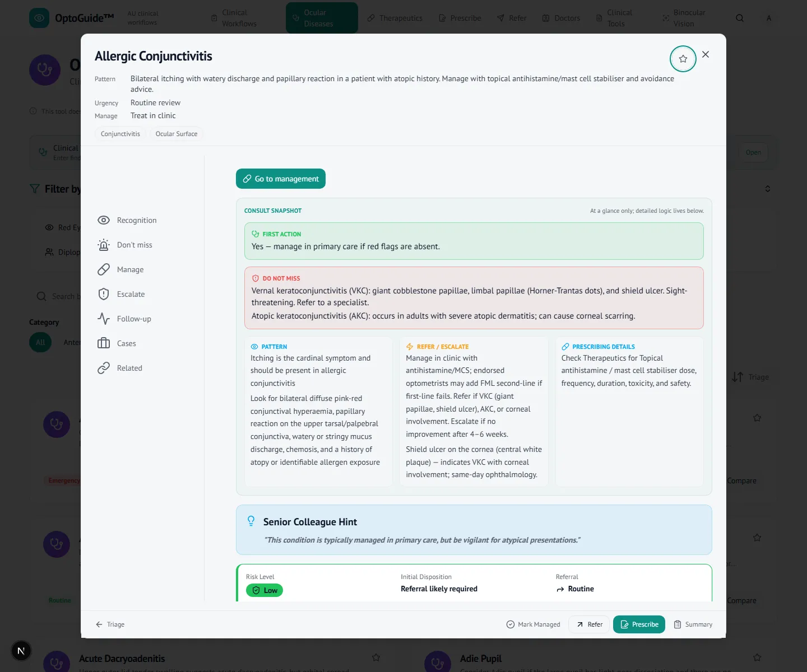Click the stethoscope icon in First Action
The width and height of the screenshot is (807, 672).
(256, 234)
